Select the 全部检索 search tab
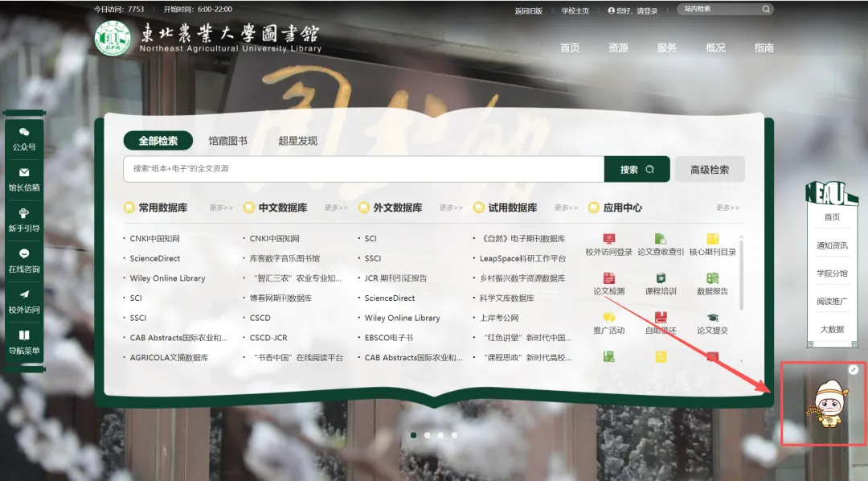This screenshot has height=481, width=868. [158, 141]
